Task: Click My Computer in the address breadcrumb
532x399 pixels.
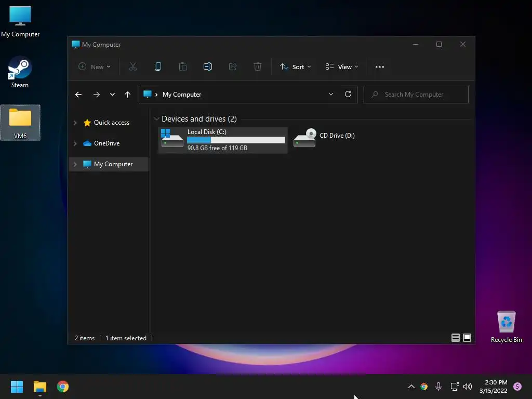Action: pyautogui.click(x=182, y=95)
